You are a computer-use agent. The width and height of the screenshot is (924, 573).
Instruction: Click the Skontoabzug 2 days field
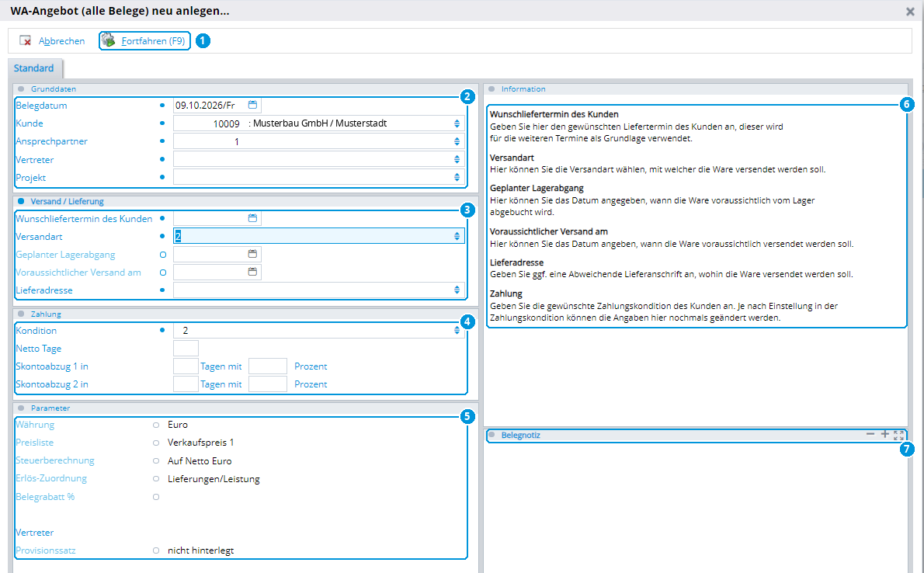point(186,384)
